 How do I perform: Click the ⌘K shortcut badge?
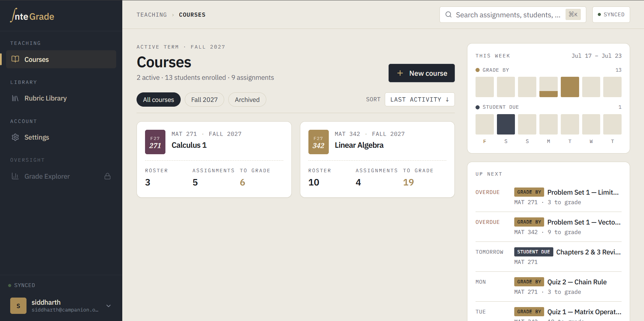click(x=573, y=15)
